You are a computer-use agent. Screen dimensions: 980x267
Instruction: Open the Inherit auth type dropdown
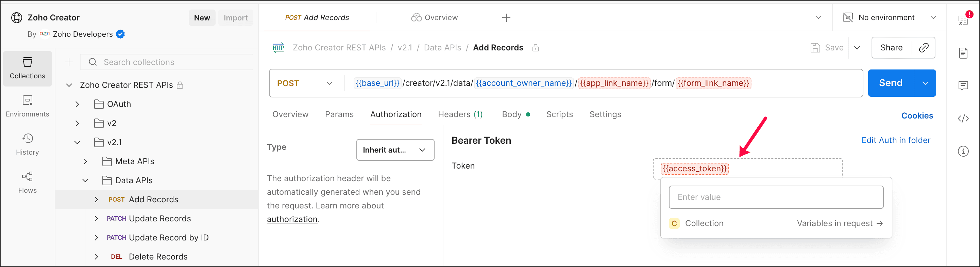pos(395,150)
